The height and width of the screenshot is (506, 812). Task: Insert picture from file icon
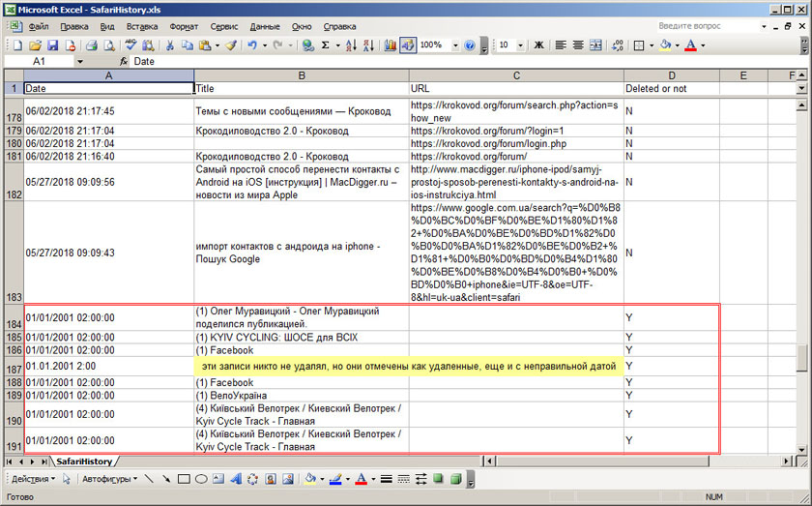pos(288,479)
